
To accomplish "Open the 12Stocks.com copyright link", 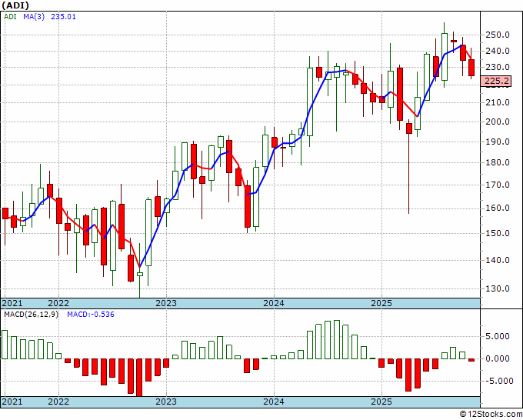I will pos(491,415).
